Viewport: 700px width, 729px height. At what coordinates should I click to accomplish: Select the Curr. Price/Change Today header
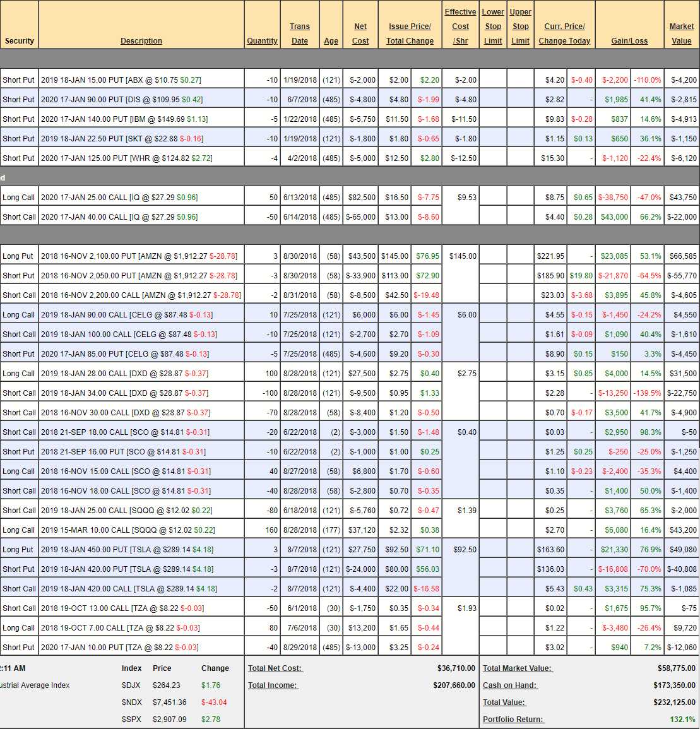(x=564, y=33)
